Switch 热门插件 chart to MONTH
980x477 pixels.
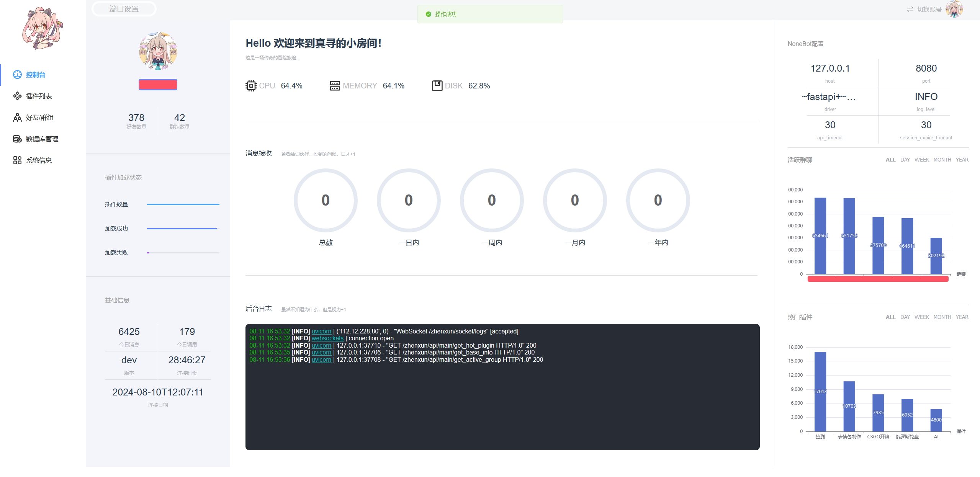(942, 317)
